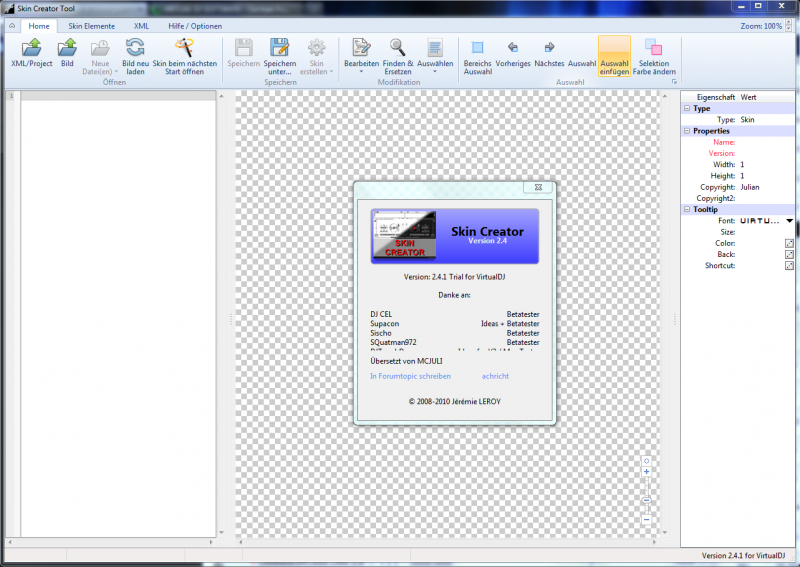Collapse the Tooltip group
Image resolution: width=800 pixels, height=567 pixels.
[687, 209]
